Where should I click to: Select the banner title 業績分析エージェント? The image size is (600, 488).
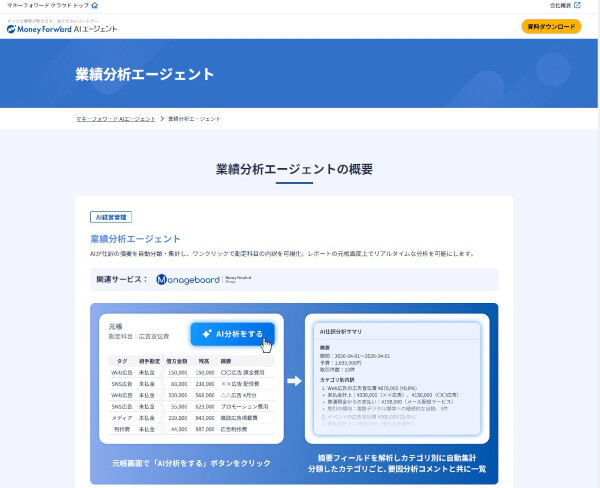[145, 74]
